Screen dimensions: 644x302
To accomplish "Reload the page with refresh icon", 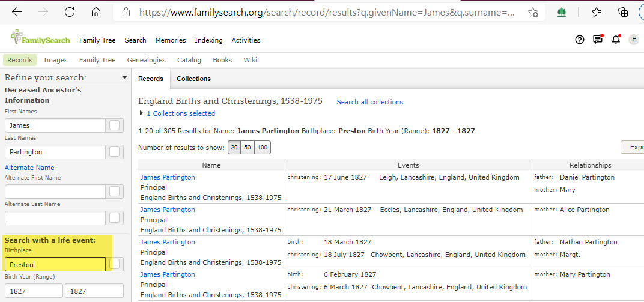I will tap(70, 12).
